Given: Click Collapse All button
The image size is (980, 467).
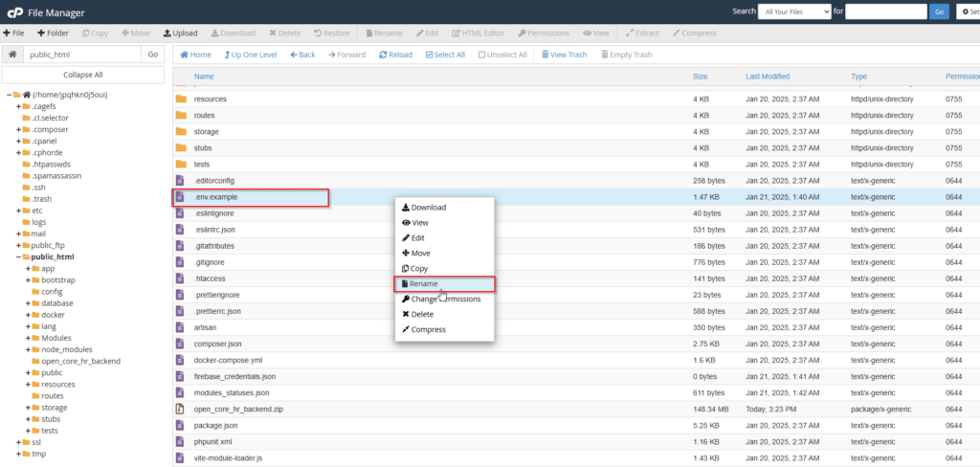Looking at the screenshot, I should tap(83, 75).
